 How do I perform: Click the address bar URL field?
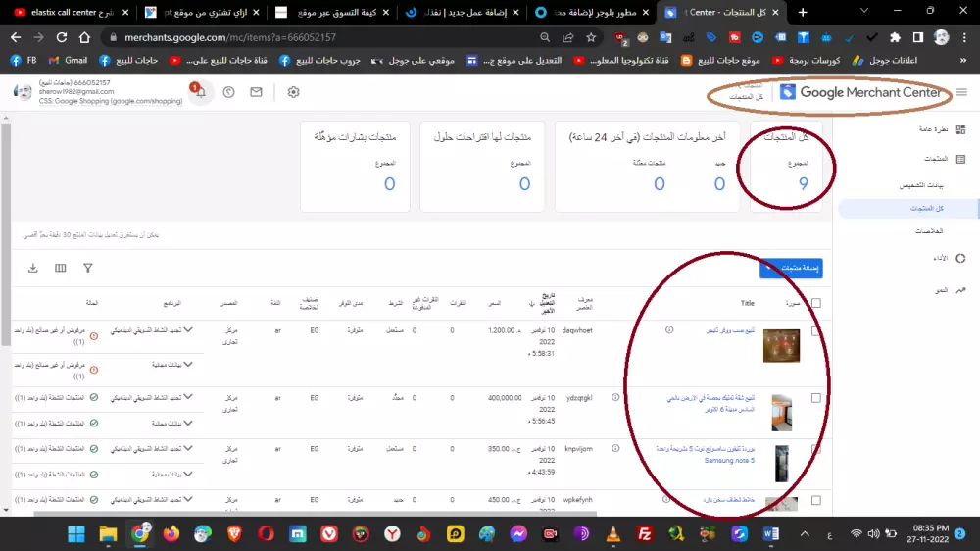(x=318, y=37)
